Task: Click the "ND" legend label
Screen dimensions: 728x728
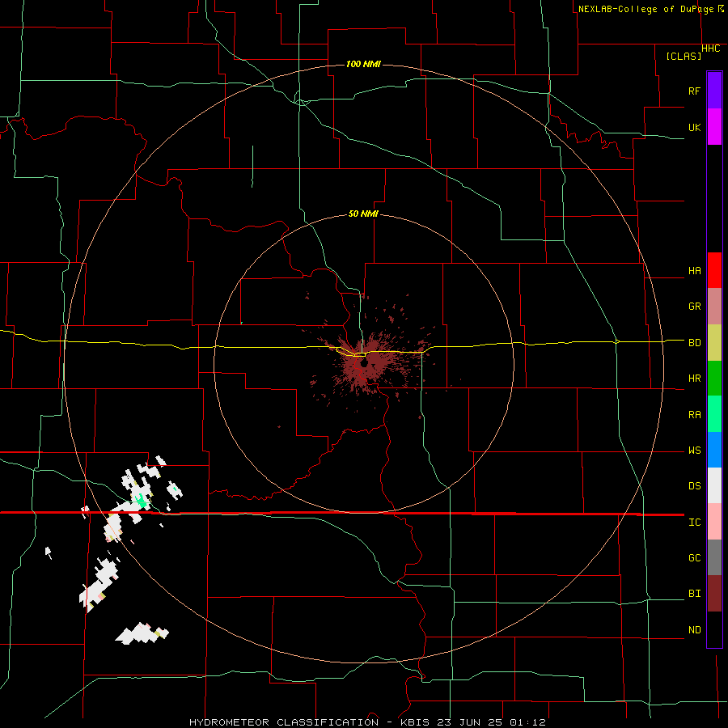Action: tap(695, 630)
